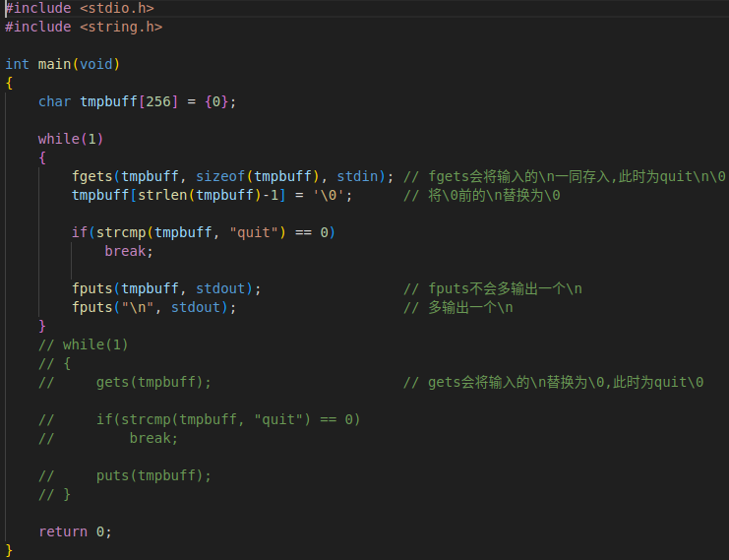Click the '#include <string.h>' line
Screen dimensions: 729x560
(84, 27)
